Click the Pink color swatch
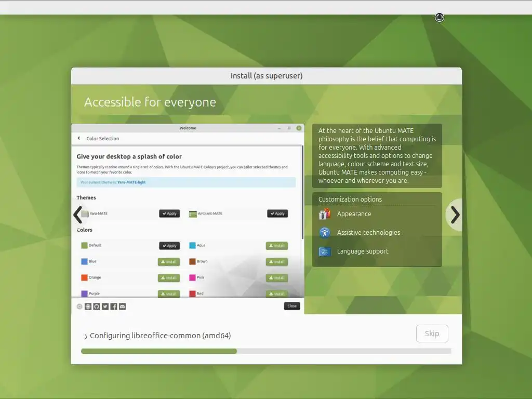This screenshot has width=532, height=399. click(x=192, y=277)
